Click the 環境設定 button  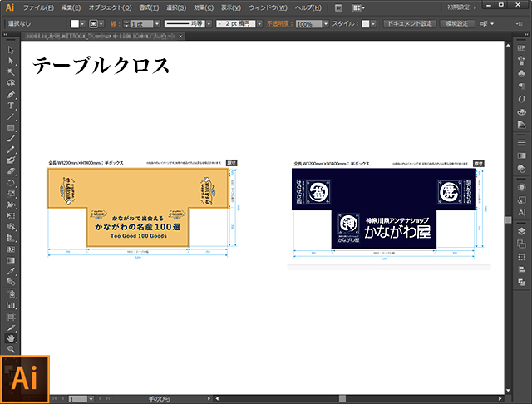pos(457,24)
